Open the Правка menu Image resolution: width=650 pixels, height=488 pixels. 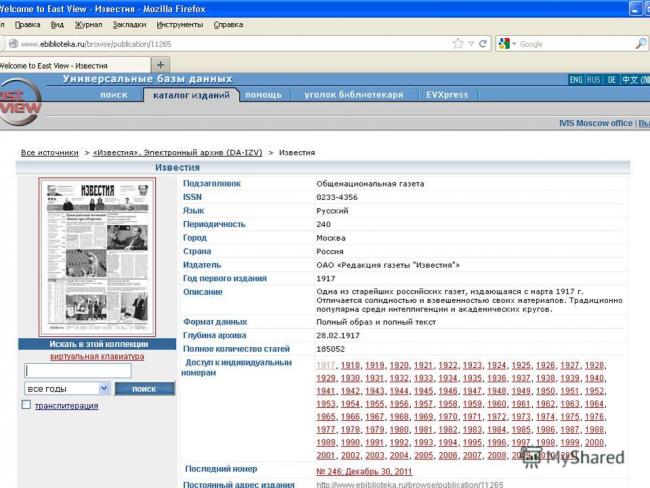27,25
